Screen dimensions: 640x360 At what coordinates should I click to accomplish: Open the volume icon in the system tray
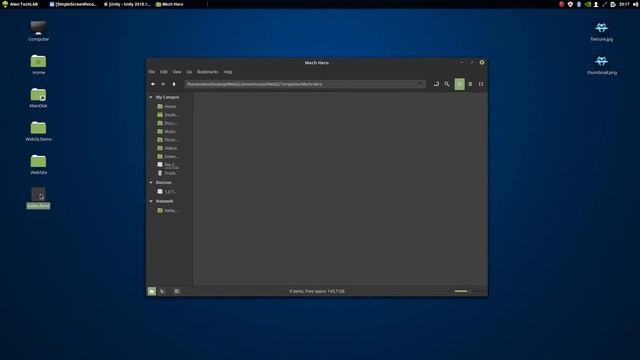coord(635,4)
